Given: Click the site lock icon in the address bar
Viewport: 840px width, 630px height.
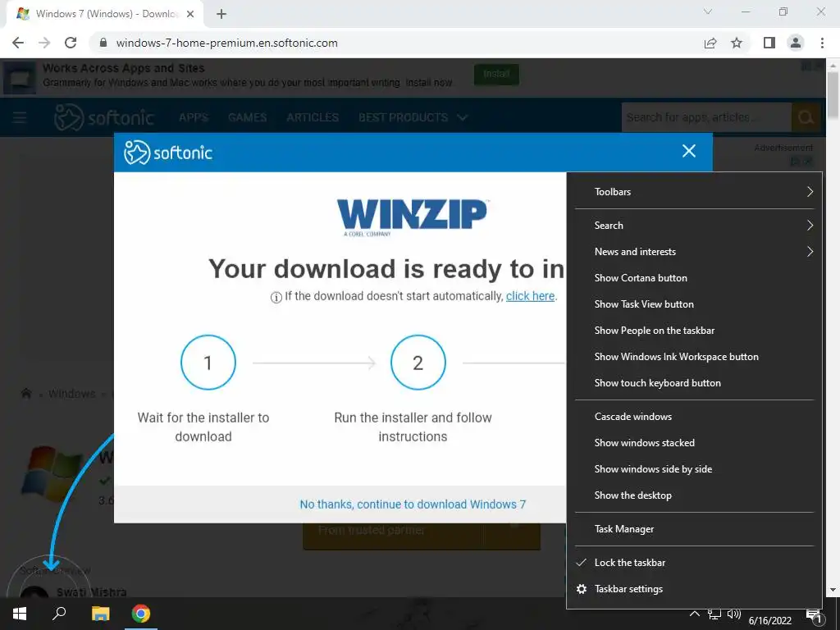Looking at the screenshot, I should pos(103,43).
